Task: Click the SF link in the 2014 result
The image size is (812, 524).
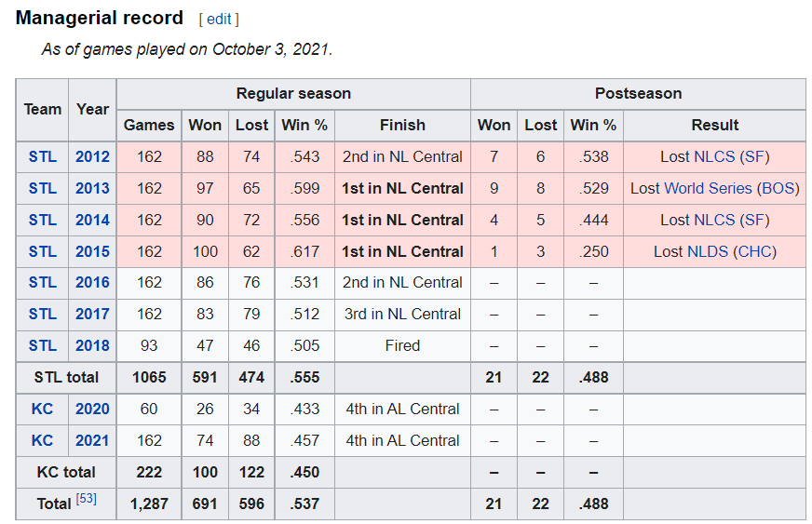Action: pos(754,220)
